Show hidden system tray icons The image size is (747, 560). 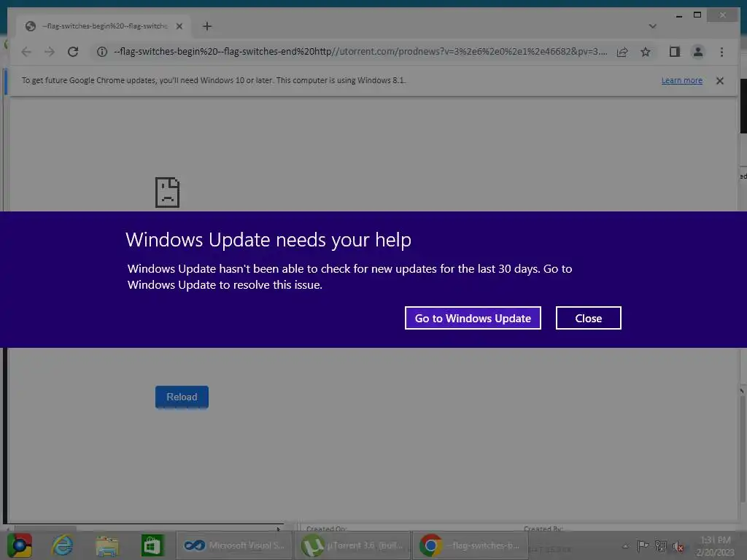coord(625,546)
